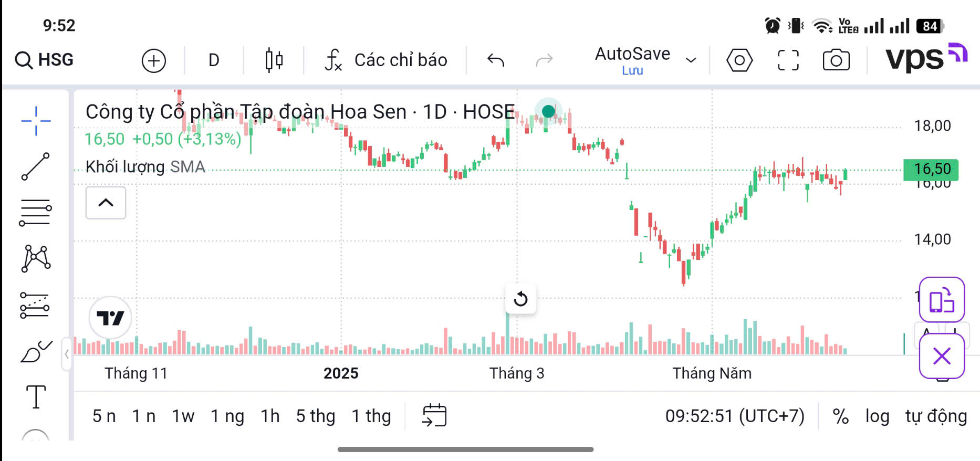Screen dimensions: 980x461
Task: Enter fullscreen chart mode
Action: click(788, 60)
